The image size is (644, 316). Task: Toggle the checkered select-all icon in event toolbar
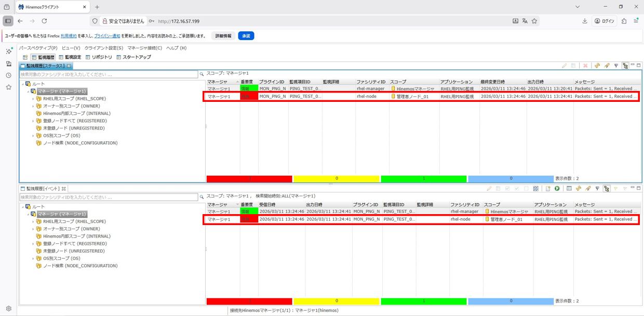(535, 189)
